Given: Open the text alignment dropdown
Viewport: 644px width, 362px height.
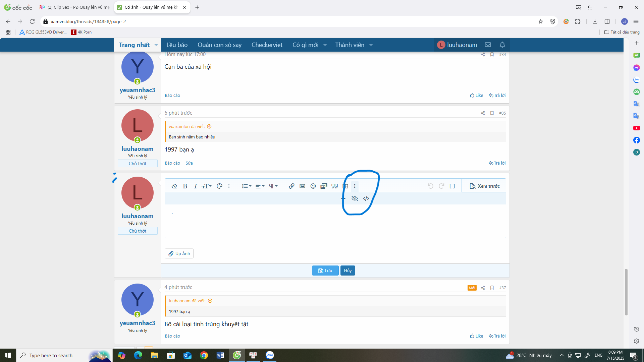Looking at the screenshot, I should click(260, 186).
